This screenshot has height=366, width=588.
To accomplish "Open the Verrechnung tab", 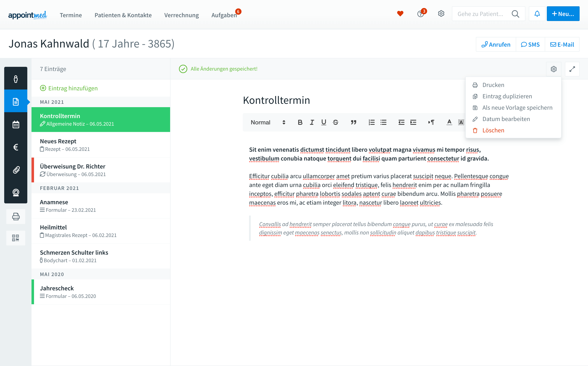I will 181,15.
